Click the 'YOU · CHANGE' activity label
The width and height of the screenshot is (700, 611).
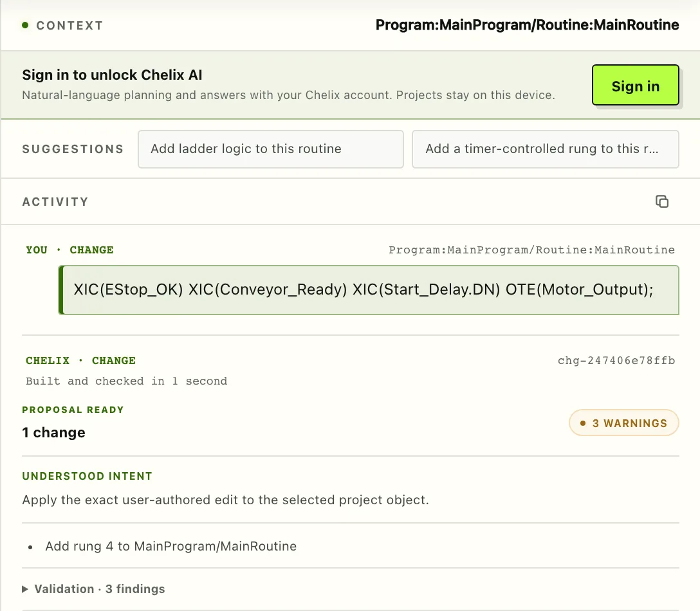pyautogui.click(x=69, y=250)
